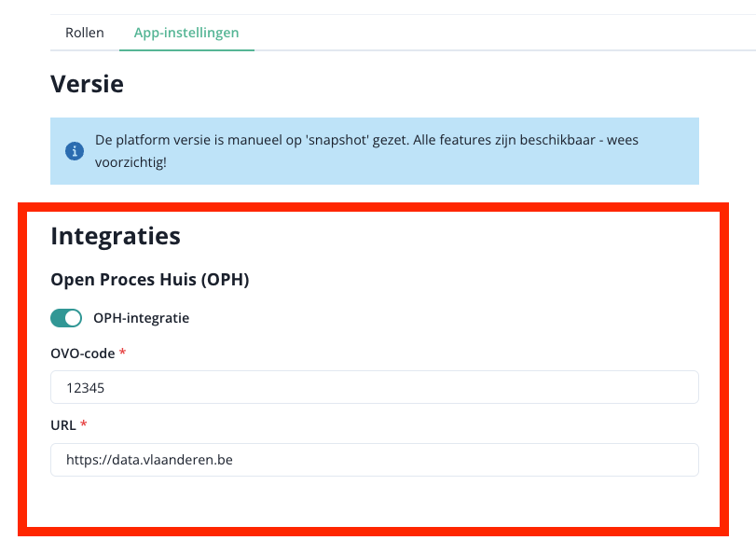Click the white knob of the OPH toggle
Viewport: 756px width, 554px height.
coord(74,318)
